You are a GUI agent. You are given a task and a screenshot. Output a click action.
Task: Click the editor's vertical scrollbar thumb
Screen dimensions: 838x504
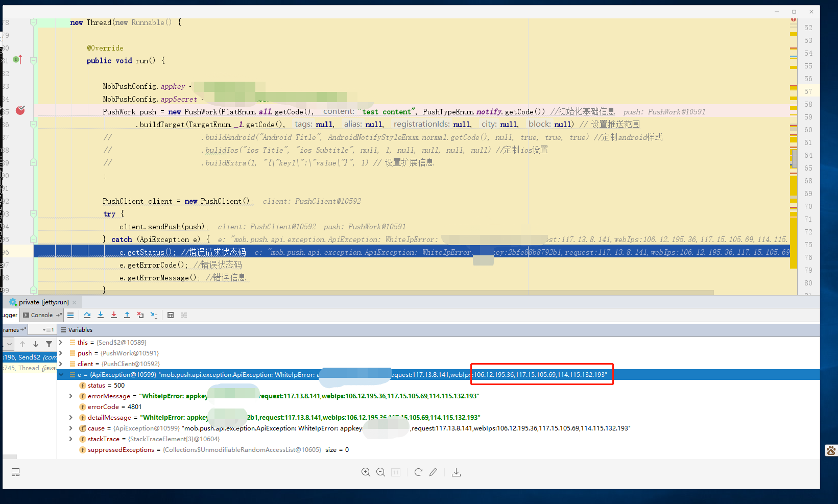(794, 158)
